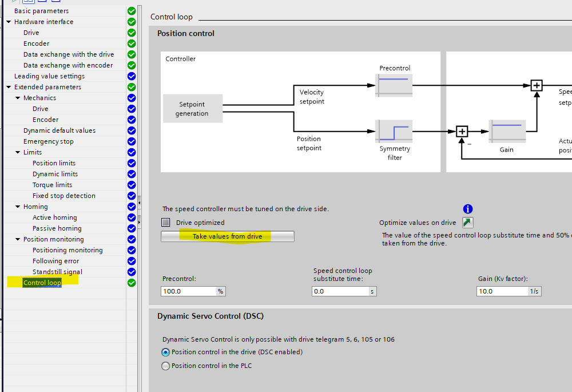Open Dynamic default values page
This screenshot has width=572, height=392.
click(x=59, y=130)
